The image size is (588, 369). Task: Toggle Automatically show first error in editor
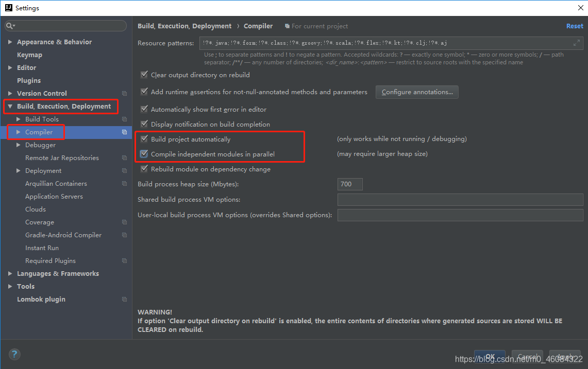[144, 109]
